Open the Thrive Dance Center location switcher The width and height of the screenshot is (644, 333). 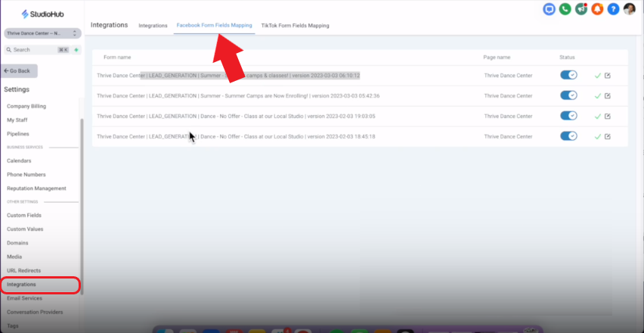(x=43, y=33)
